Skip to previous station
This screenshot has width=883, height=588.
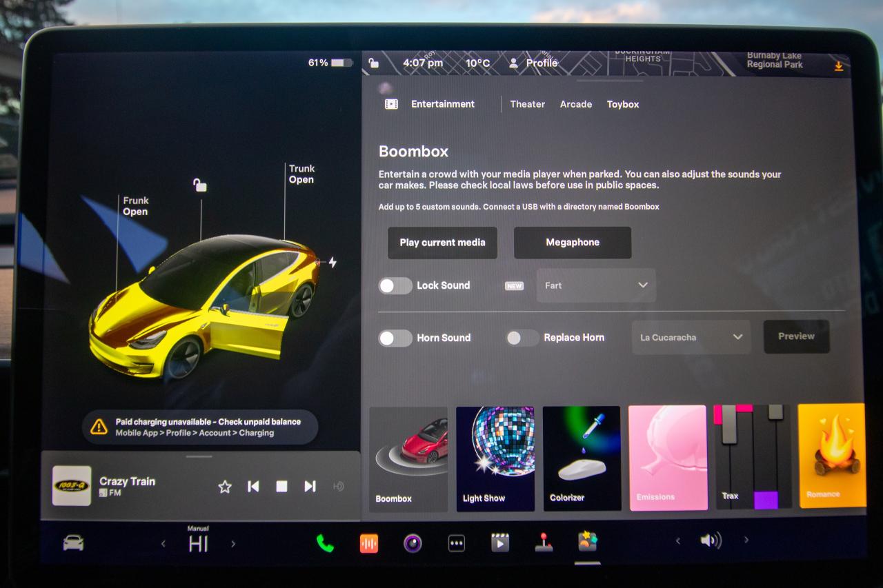pyautogui.click(x=253, y=487)
